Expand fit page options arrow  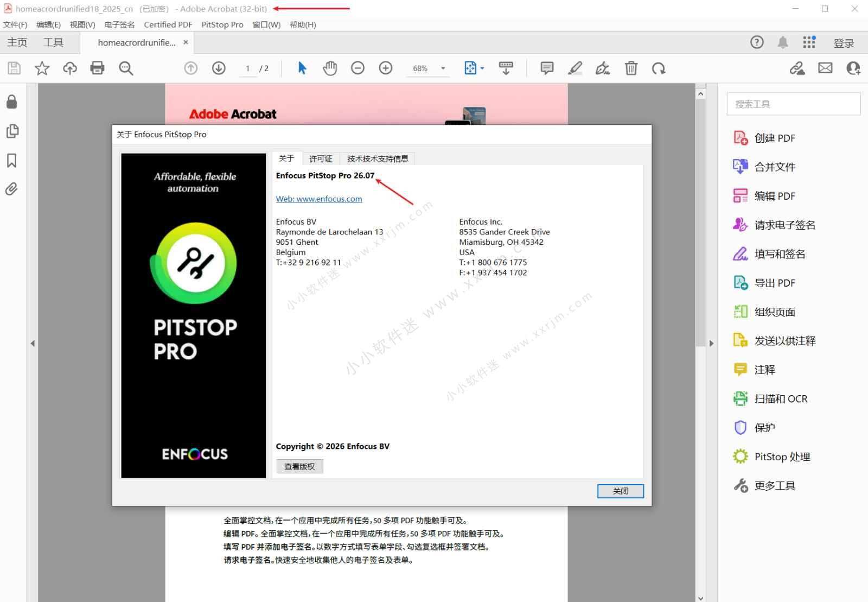[482, 68]
